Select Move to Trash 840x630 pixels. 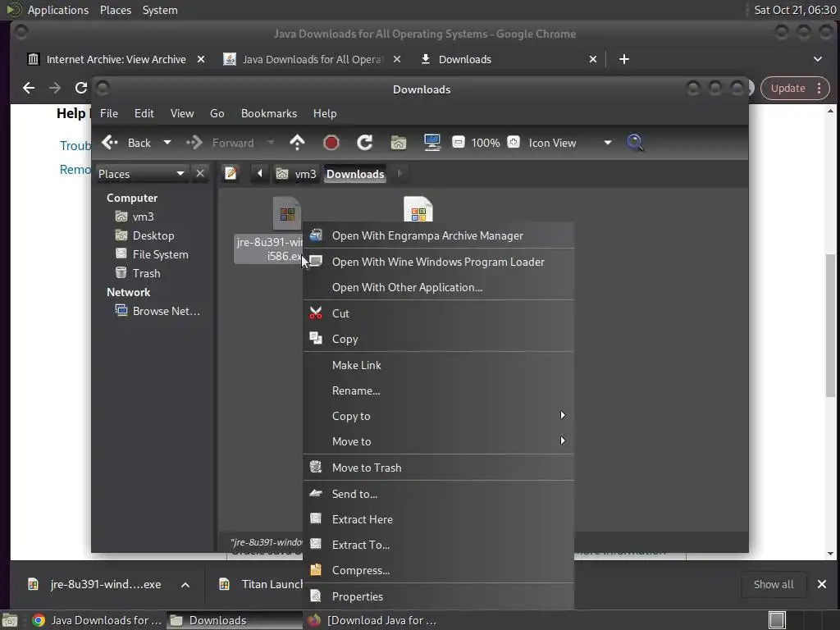(x=438, y=468)
